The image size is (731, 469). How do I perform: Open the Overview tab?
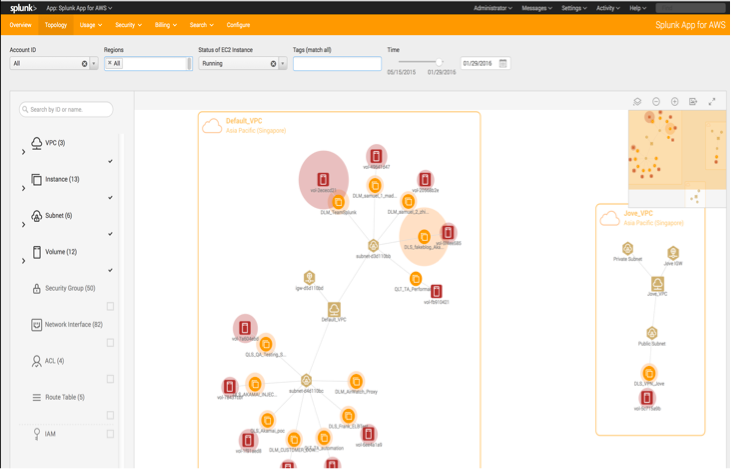pos(21,25)
